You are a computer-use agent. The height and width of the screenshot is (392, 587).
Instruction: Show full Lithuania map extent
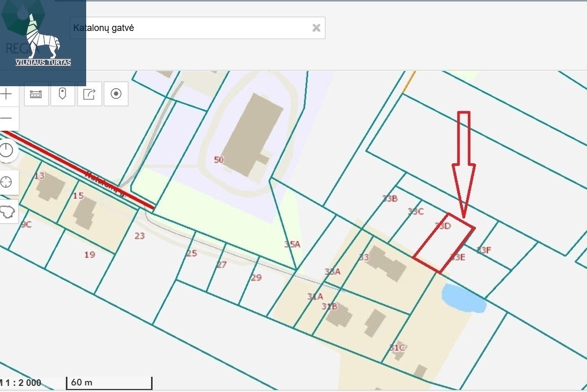click(7, 212)
